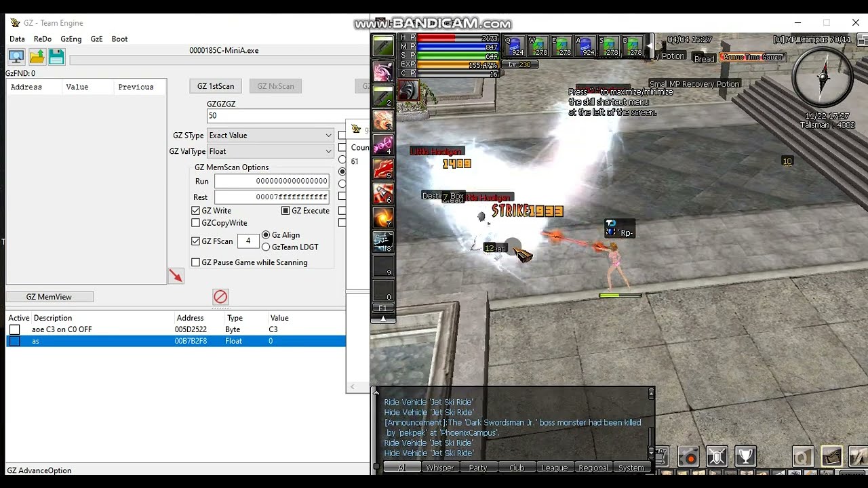Use skill slot 8 lightning icon

(x=383, y=241)
